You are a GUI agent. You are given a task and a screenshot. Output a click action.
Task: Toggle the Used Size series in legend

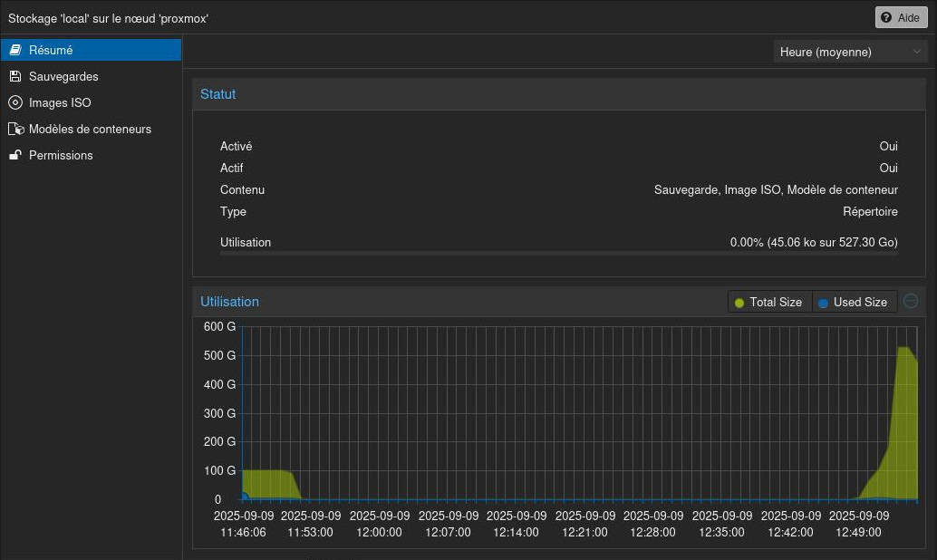point(852,302)
